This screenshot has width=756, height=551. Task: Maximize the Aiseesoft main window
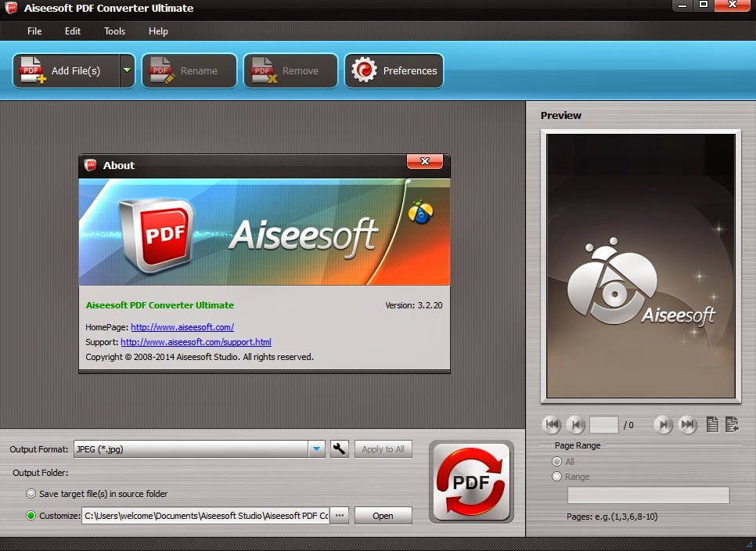[x=704, y=5]
